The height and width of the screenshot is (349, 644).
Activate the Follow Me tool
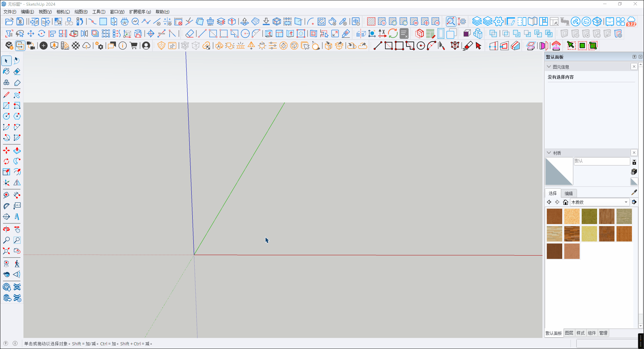(x=17, y=161)
